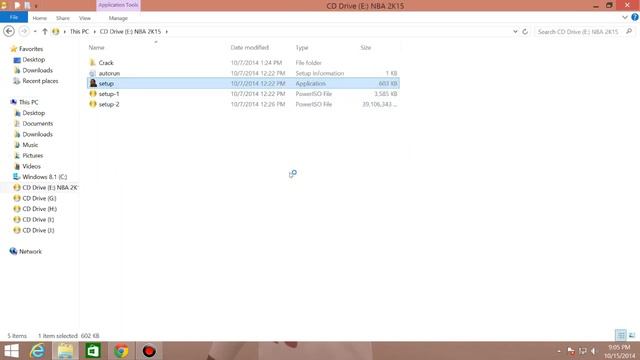
Task: Open the Windows Store taskbar icon
Action: [x=93, y=351]
